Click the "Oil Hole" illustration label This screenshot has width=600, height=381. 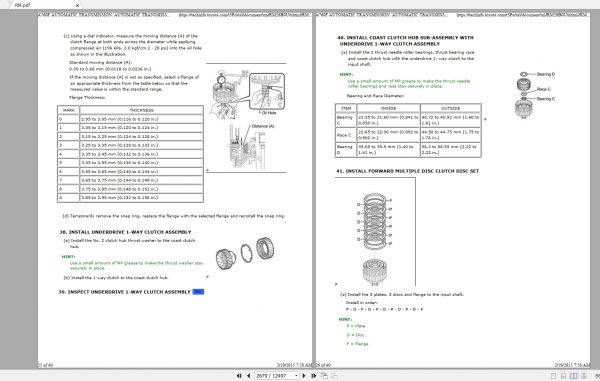point(269,113)
